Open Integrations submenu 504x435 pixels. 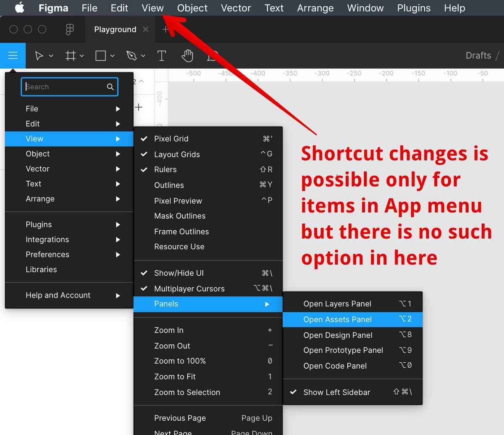pos(69,240)
